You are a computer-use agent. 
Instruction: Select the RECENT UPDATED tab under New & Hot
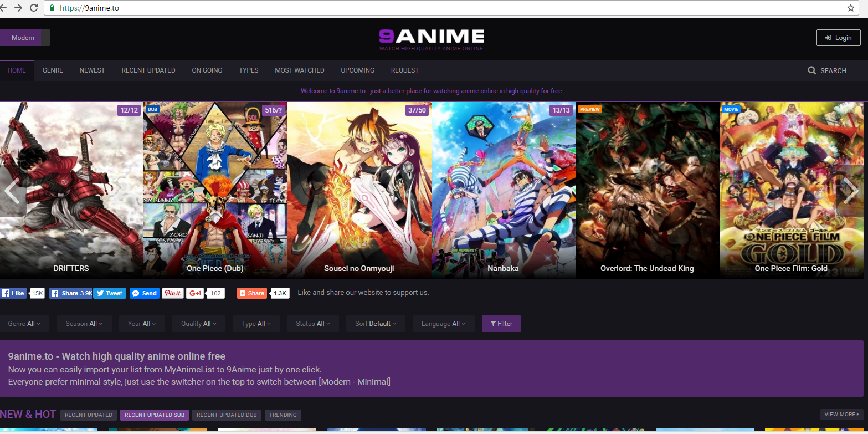pos(88,415)
